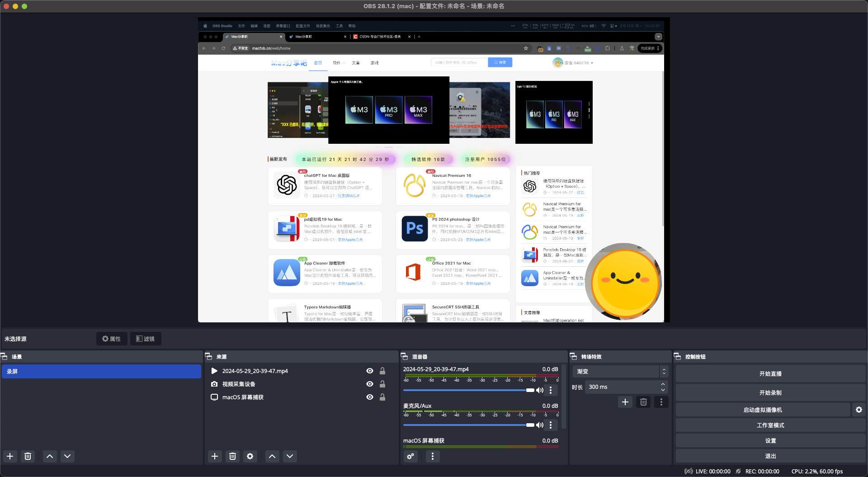Click the smiley camera overlay in preview
Viewport: 868px width, 477px height.
[624, 281]
